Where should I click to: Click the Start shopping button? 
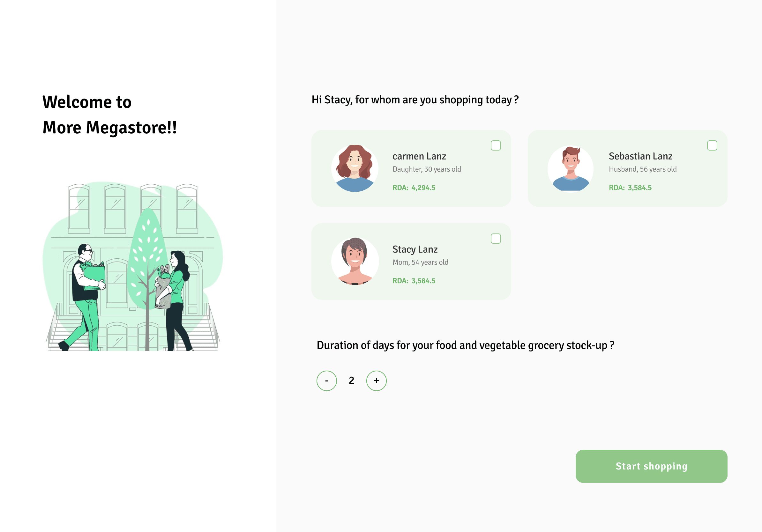coord(651,466)
